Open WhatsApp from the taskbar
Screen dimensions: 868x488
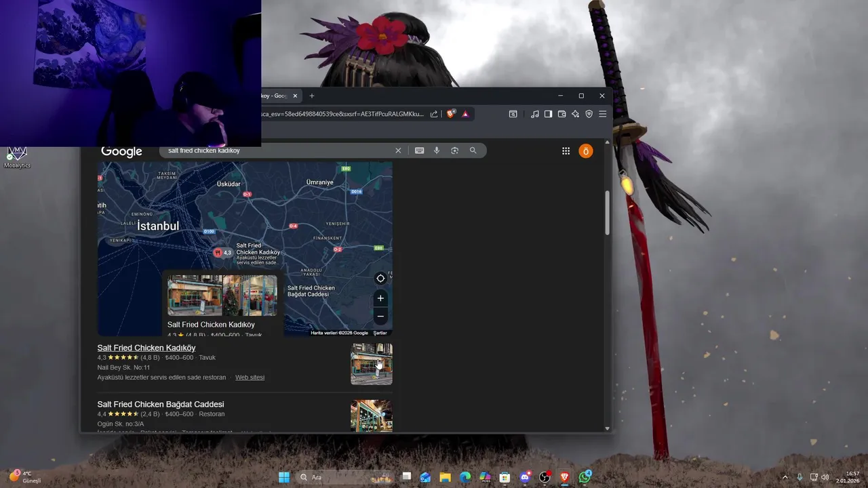585,477
